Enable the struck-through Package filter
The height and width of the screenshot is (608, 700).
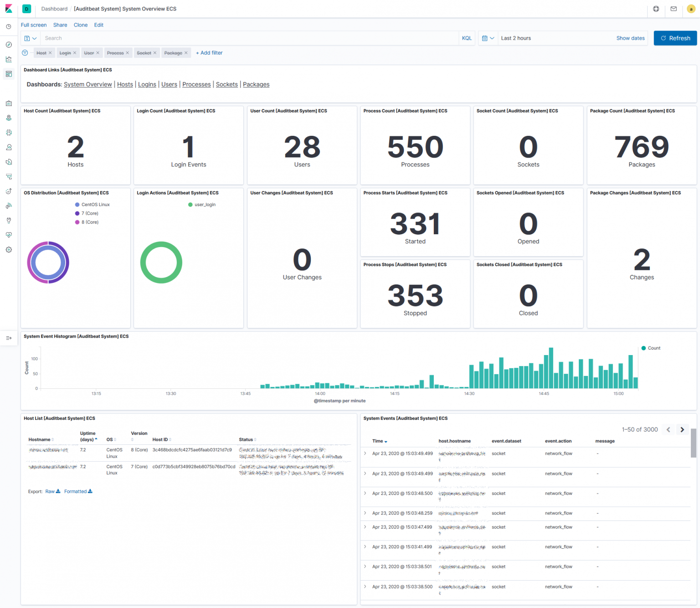[x=173, y=52]
